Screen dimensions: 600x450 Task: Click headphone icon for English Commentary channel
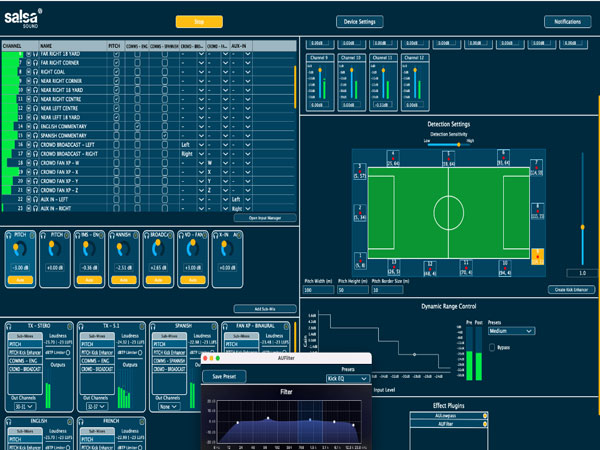pyautogui.click(x=35, y=126)
